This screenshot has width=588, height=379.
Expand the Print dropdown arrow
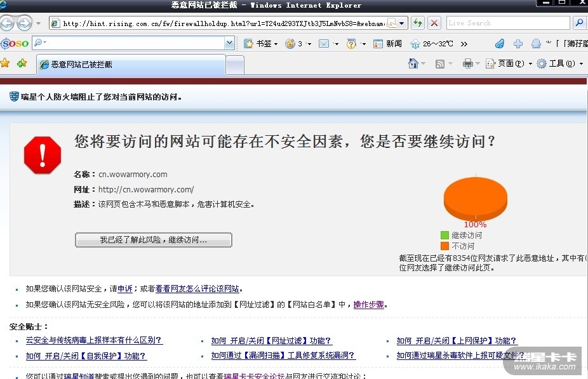[478, 63]
